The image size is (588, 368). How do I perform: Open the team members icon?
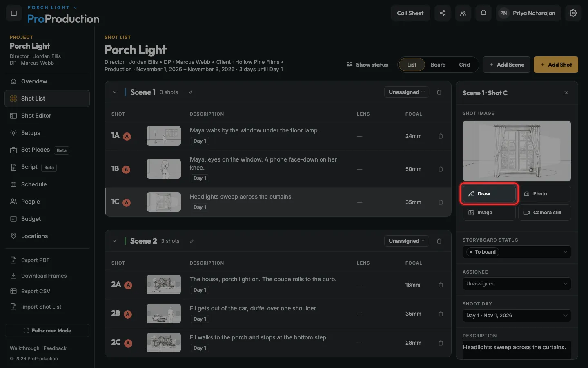tap(463, 13)
